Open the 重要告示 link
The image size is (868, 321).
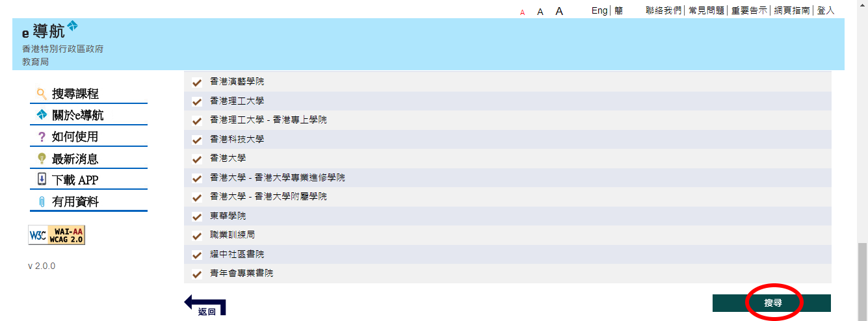tap(749, 10)
